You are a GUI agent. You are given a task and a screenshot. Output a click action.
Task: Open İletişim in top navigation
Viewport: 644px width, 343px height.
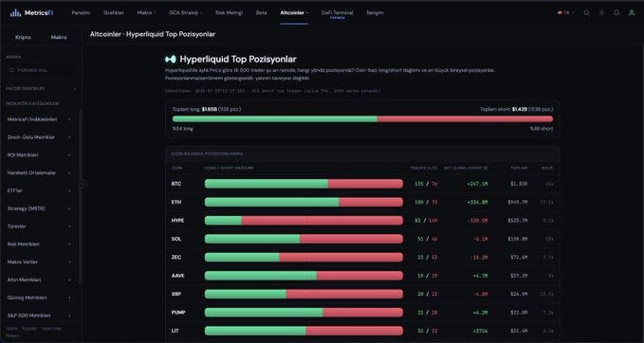pyautogui.click(x=375, y=12)
